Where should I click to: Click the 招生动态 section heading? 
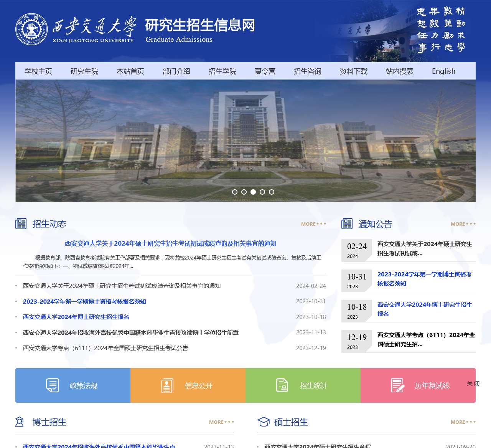49,224
